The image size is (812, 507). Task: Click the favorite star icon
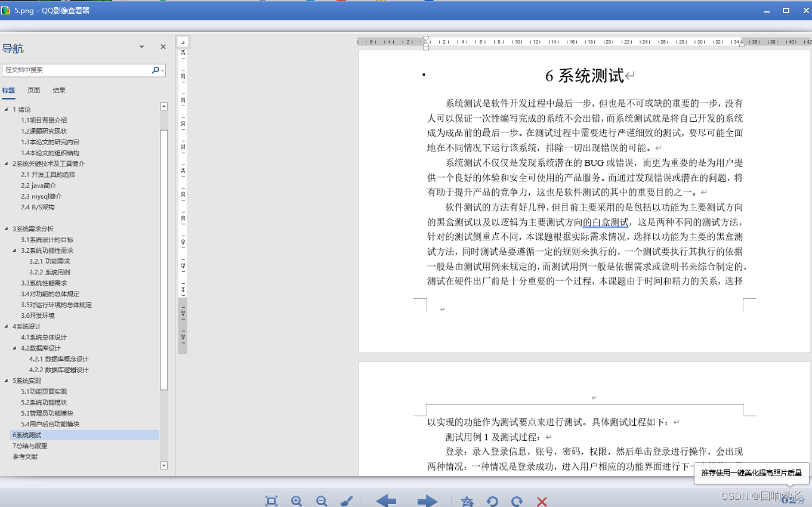[x=467, y=499]
